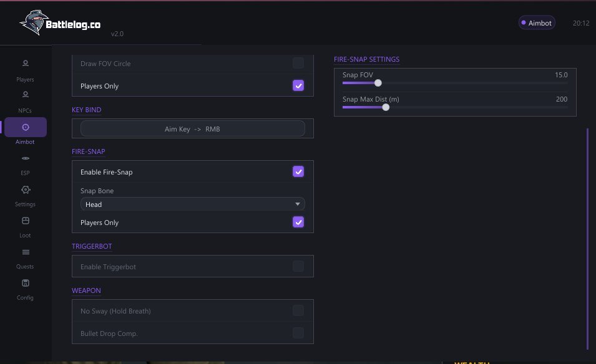The image size is (596, 364).
Task: Open the ESP eye icon
Action: [x=26, y=158]
